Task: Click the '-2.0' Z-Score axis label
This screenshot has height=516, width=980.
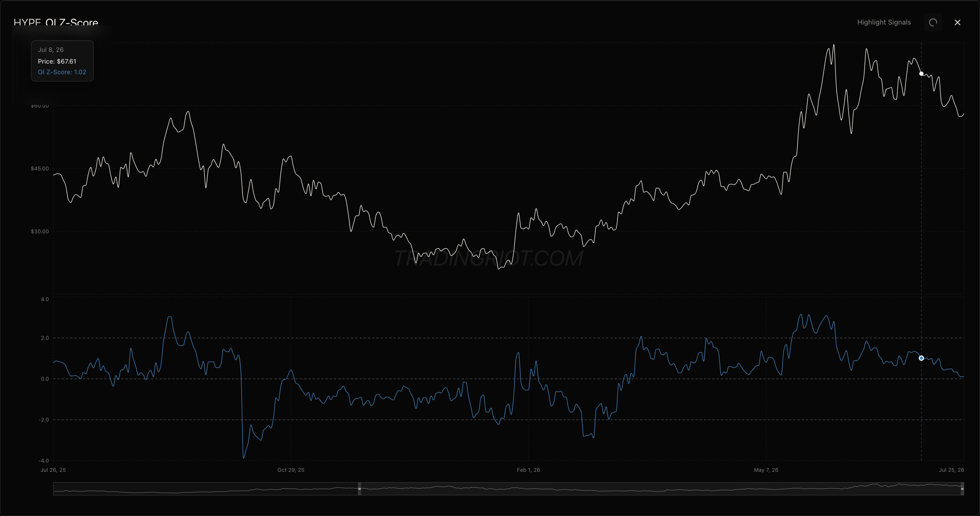Action: (x=44, y=420)
